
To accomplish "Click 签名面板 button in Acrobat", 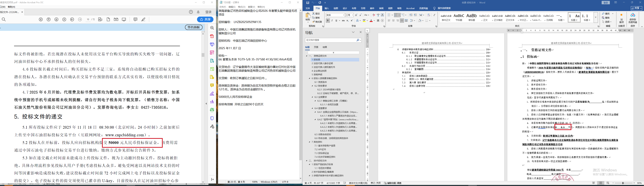I will pos(194,27).
